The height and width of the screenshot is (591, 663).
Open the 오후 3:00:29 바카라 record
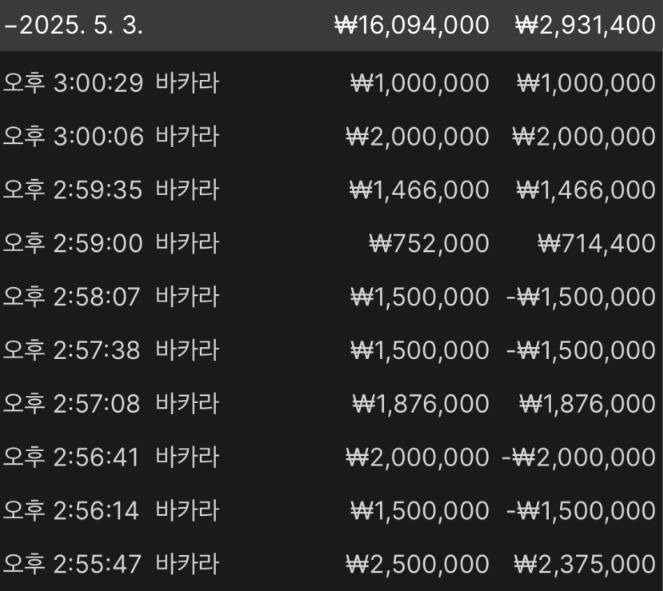(x=332, y=83)
